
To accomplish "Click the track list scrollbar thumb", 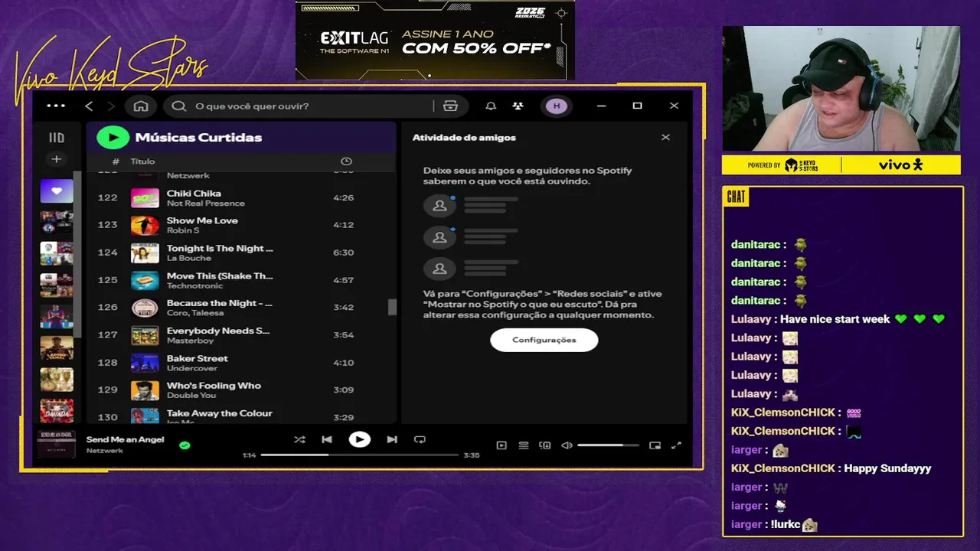I will tap(392, 307).
